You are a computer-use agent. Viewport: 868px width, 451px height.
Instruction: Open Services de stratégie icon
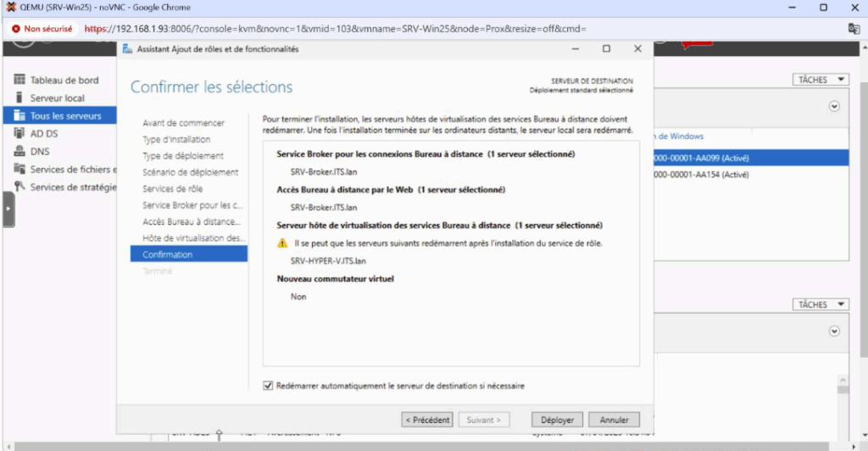click(19, 187)
